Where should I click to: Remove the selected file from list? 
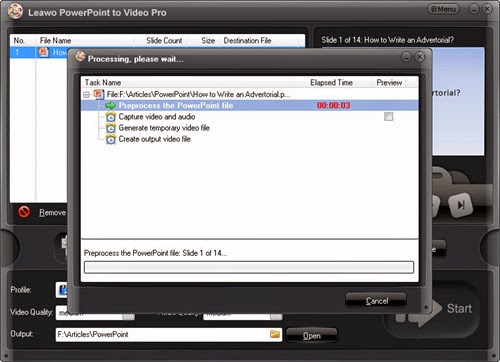[x=52, y=212]
